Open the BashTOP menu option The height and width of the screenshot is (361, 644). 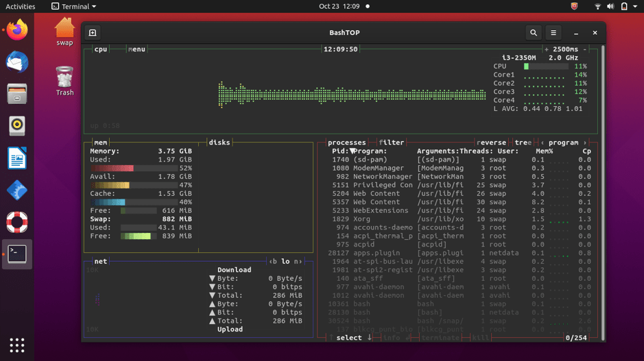[x=136, y=49]
